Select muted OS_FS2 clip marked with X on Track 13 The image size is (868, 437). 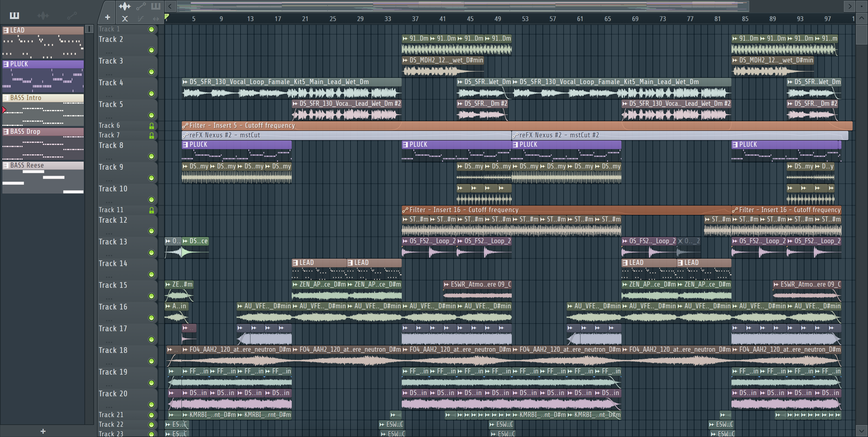pyautogui.click(x=688, y=248)
